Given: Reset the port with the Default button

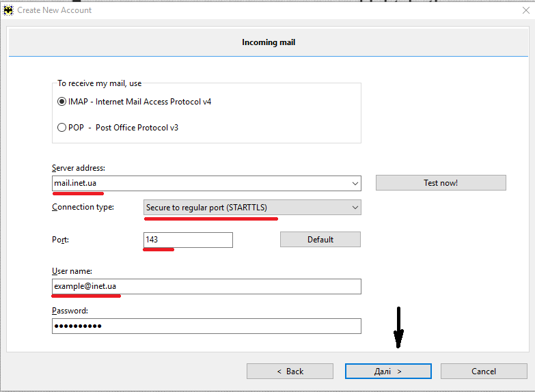Looking at the screenshot, I should pos(320,240).
